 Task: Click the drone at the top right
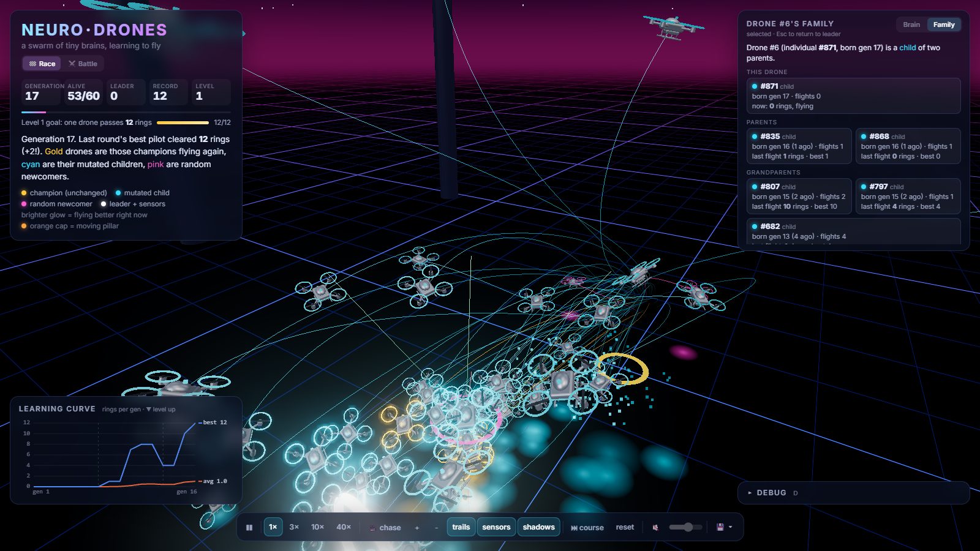click(673, 27)
